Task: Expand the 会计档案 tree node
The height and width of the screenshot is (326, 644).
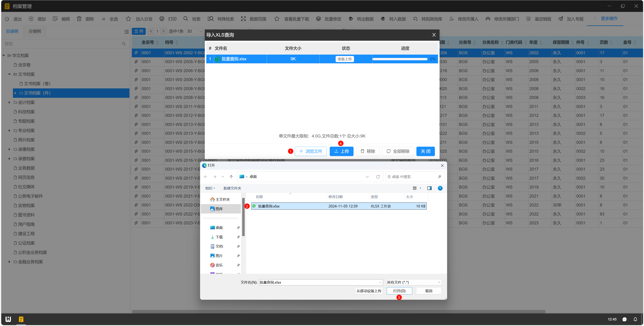Action: click(x=10, y=102)
